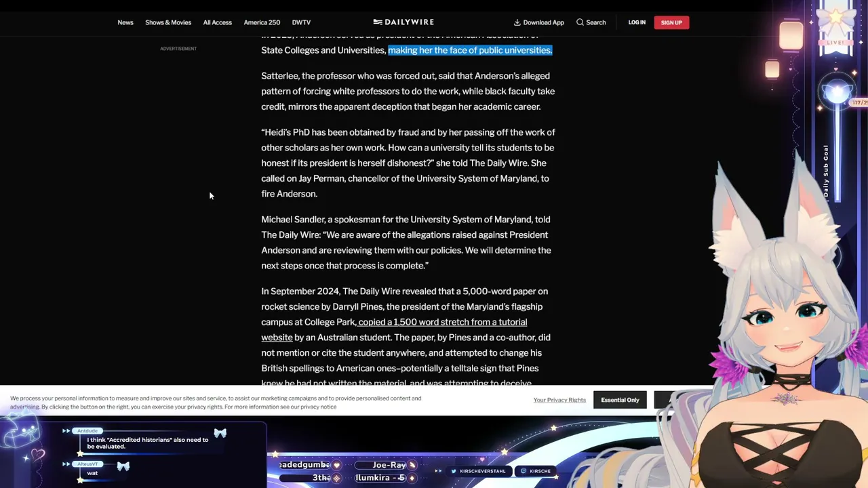Click the chat bubble icon beside KIRSCHE
The width and height of the screenshot is (868, 488).
[x=524, y=471]
